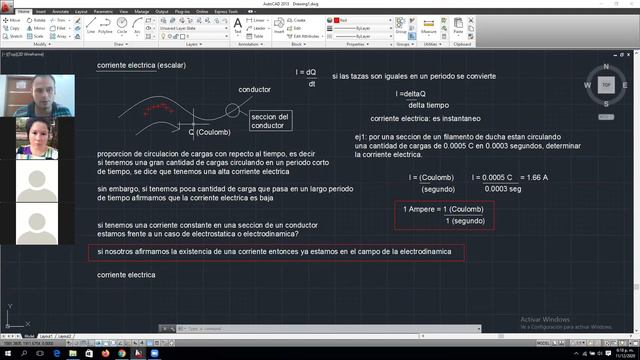Image resolution: width=640 pixels, height=360 pixels.
Task: Select the Fillet tool
Action: [x=58, y=28]
